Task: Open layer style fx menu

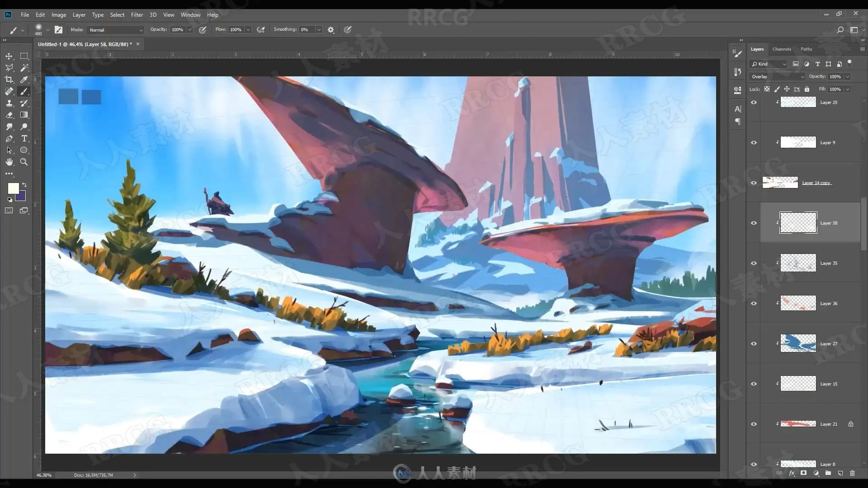Action: coord(792,473)
